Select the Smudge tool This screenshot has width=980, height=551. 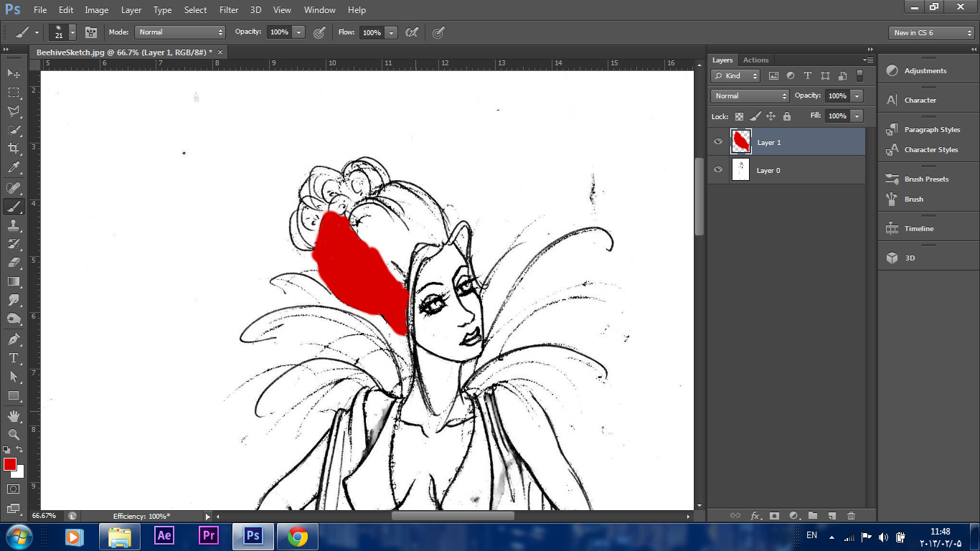[14, 300]
